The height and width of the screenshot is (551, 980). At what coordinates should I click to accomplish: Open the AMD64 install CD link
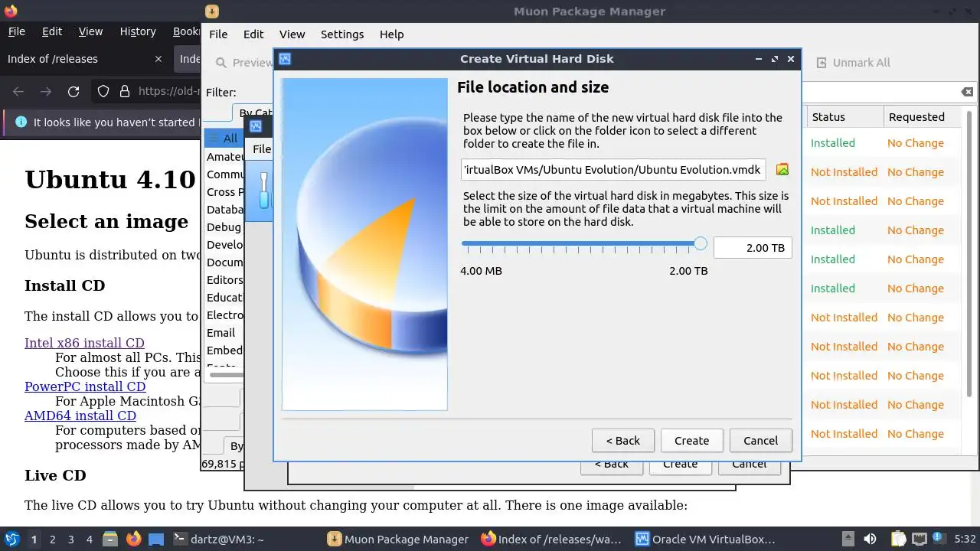(80, 416)
